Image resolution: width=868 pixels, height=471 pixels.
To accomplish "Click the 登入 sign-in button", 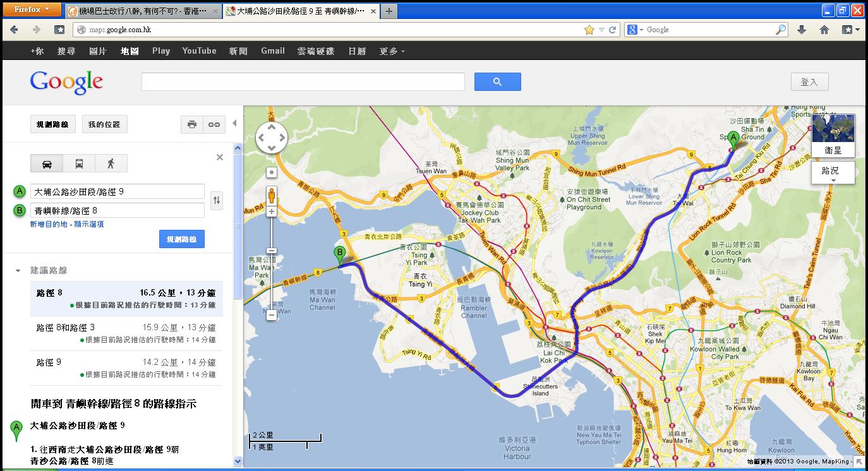I will pos(809,82).
